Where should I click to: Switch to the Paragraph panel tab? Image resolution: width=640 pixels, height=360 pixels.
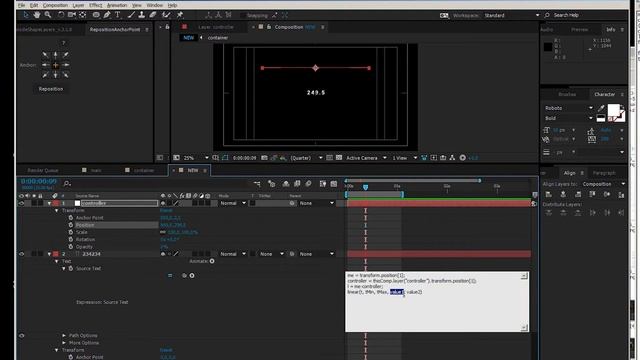click(x=604, y=173)
